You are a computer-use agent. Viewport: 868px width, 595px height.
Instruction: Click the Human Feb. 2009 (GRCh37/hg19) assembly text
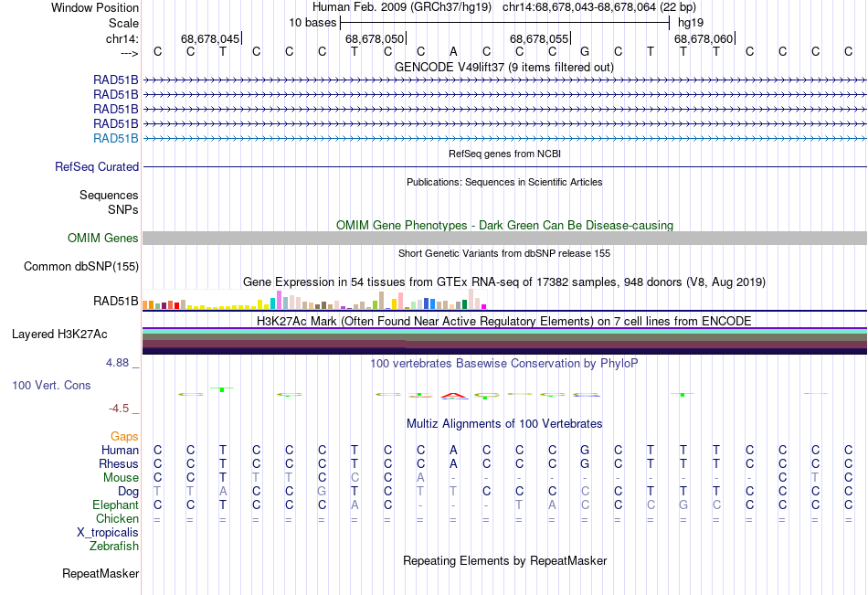(402, 7)
